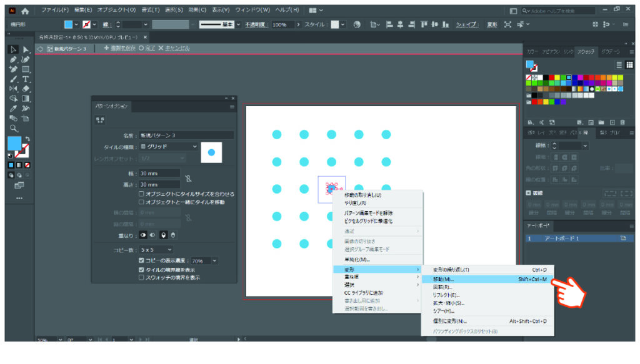Screen dimensions: 640x364
Task: Open the ファイル(F) menu
Action: tap(55, 10)
